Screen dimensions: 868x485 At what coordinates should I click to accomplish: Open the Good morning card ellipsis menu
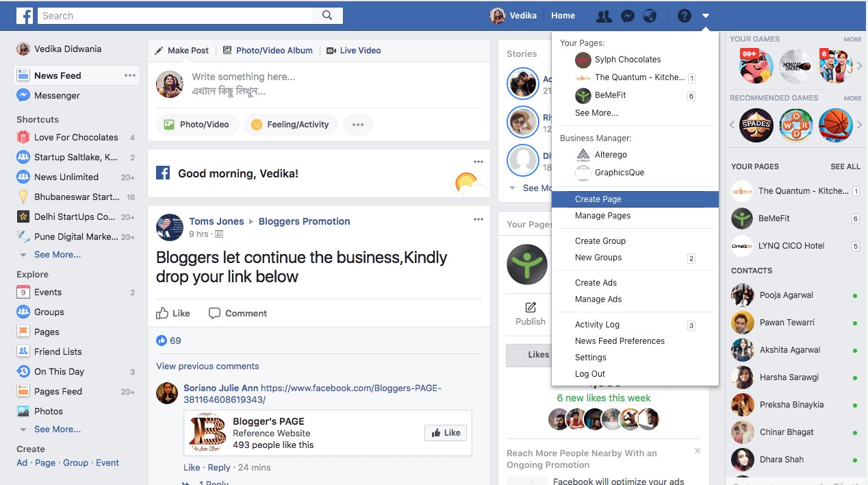pos(478,162)
